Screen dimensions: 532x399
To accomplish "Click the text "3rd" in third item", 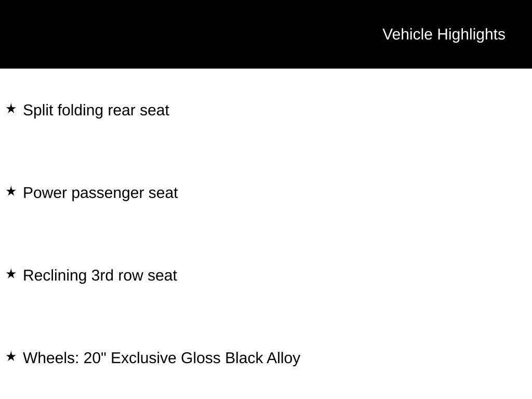I will (x=102, y=275).
